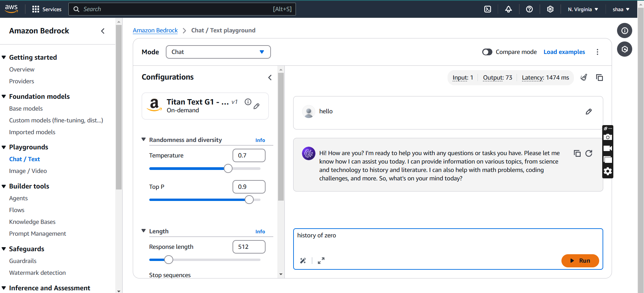Collapse Inference and Assessment section

tap(4, 288)
